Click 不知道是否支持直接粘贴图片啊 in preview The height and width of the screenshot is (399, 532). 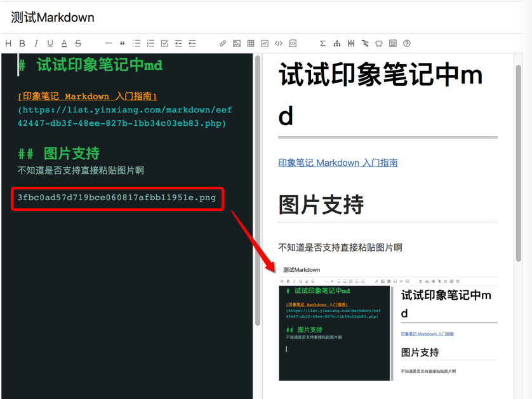pos(340,248)
